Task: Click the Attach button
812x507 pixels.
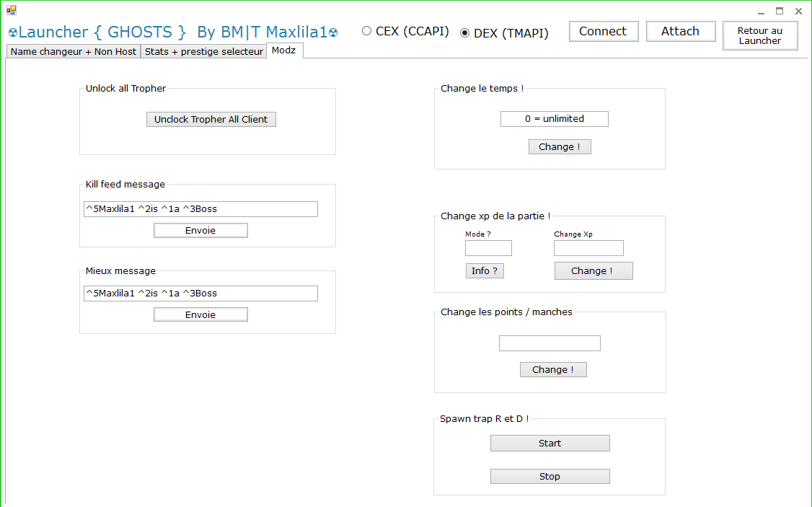Action: pos(681,31)
